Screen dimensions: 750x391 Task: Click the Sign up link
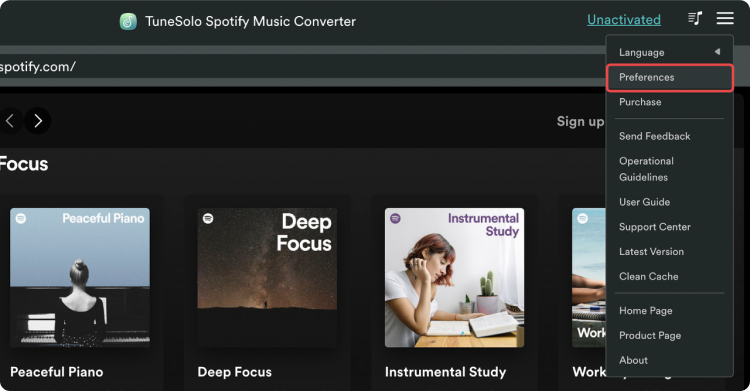tap(581, 122)
